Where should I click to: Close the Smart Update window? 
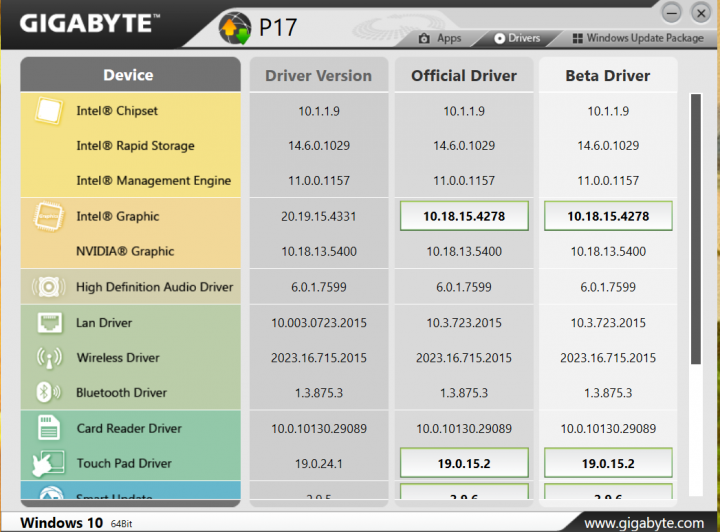tap(701, 13)
